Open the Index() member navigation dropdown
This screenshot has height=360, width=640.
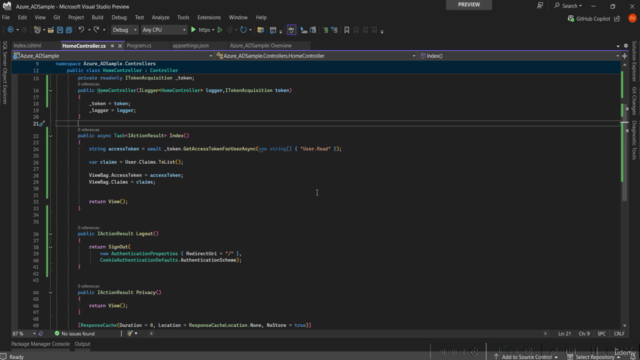(x=519, y=56)
